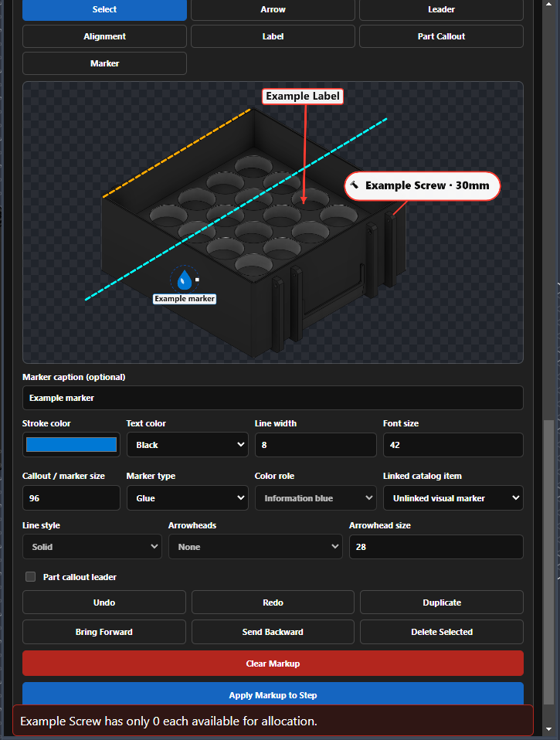Select the orange dashed alignment line

click(176, 154)
